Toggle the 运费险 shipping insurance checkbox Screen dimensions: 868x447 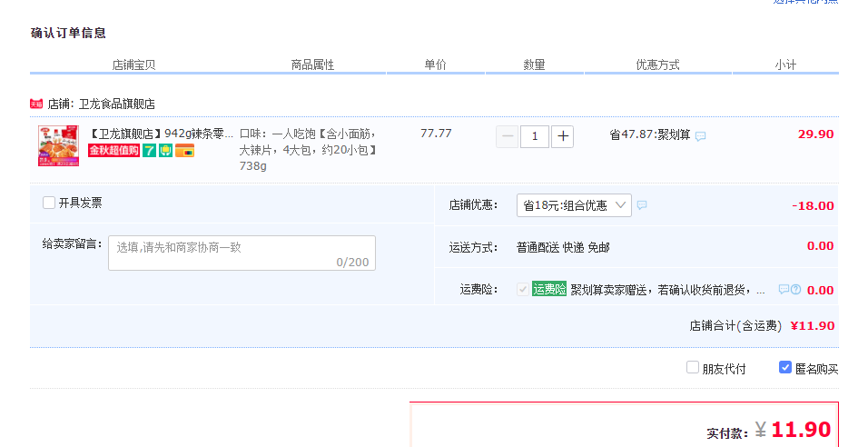(x=523, y=289)
